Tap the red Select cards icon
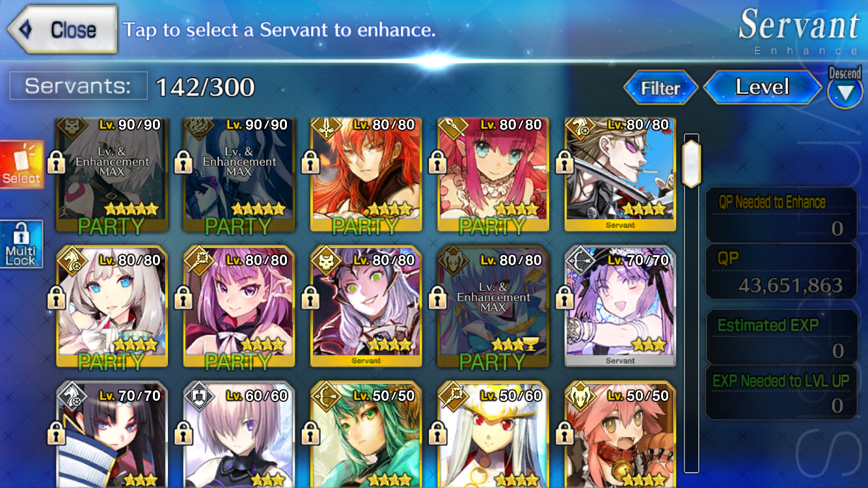 tap(21, 164)
